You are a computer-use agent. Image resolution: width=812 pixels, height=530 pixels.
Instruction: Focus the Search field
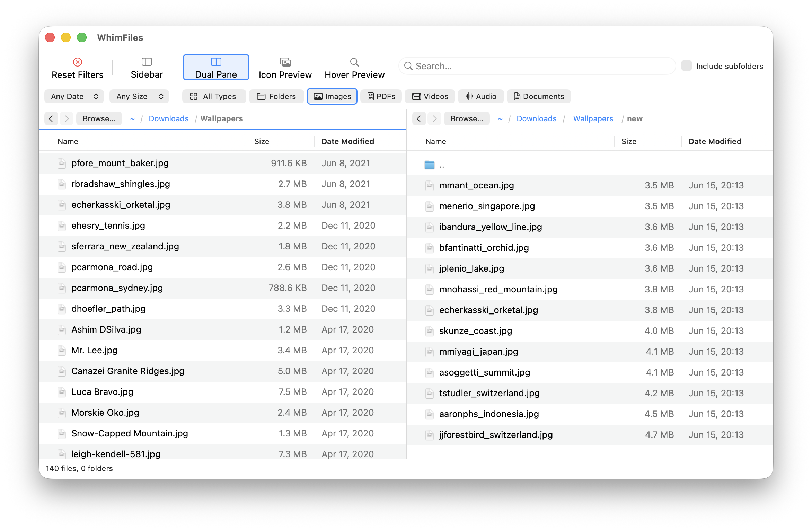(537, 66)
